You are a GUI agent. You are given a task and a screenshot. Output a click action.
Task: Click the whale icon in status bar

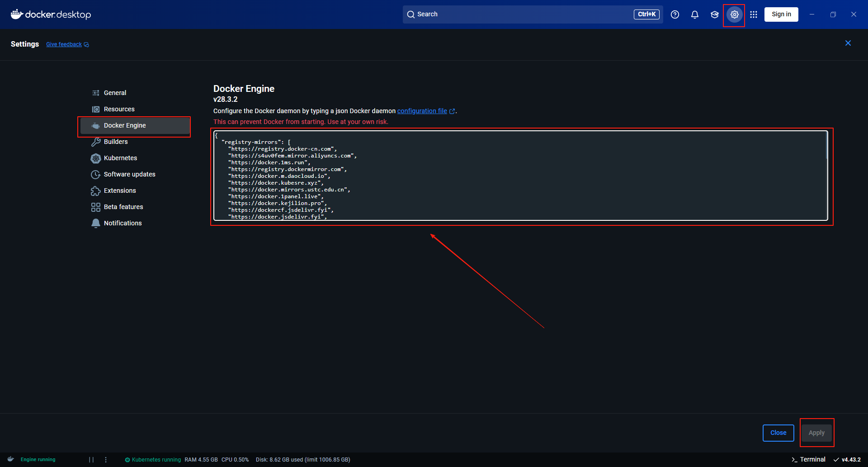pyautogui.click(x=11, y=459)
